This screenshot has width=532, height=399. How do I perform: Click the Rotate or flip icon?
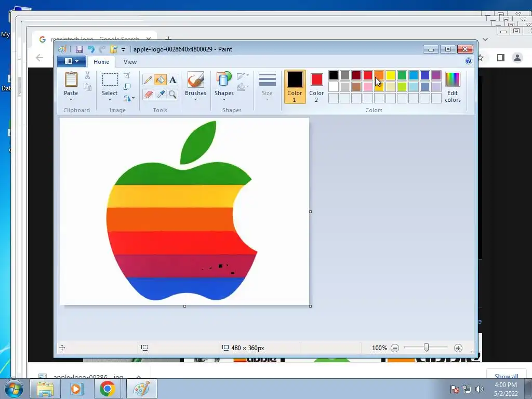127,98
